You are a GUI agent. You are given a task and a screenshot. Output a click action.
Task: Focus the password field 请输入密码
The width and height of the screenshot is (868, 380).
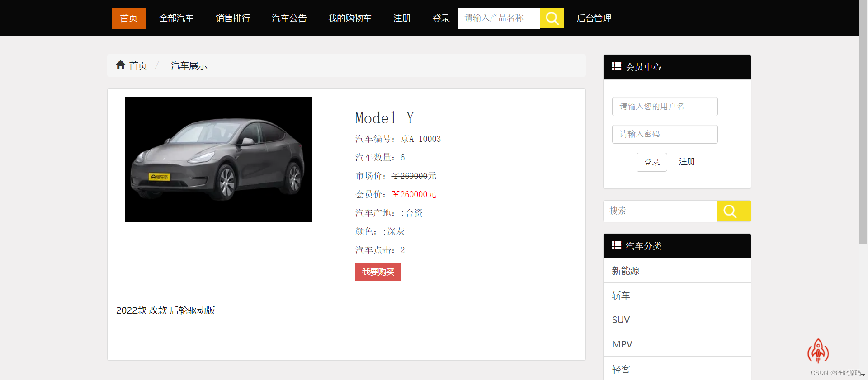pos(665,134)
